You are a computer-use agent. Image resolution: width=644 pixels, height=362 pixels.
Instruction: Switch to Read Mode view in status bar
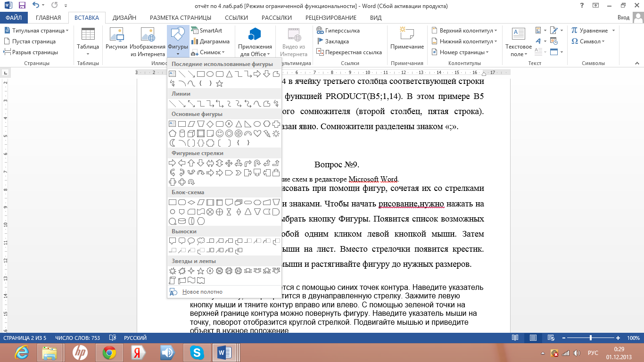tap(515, 338)
